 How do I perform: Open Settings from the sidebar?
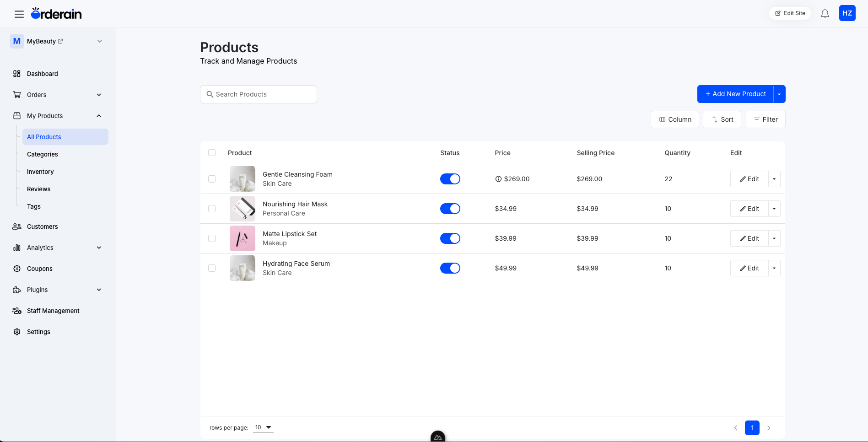click(x=38, y=332)
